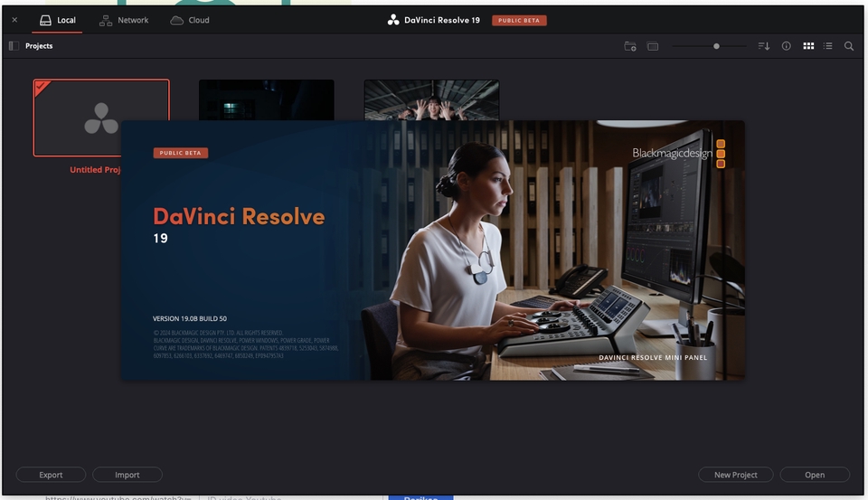Click the Import button
Viewport: 868px width, 500px height.
point(127,475)
